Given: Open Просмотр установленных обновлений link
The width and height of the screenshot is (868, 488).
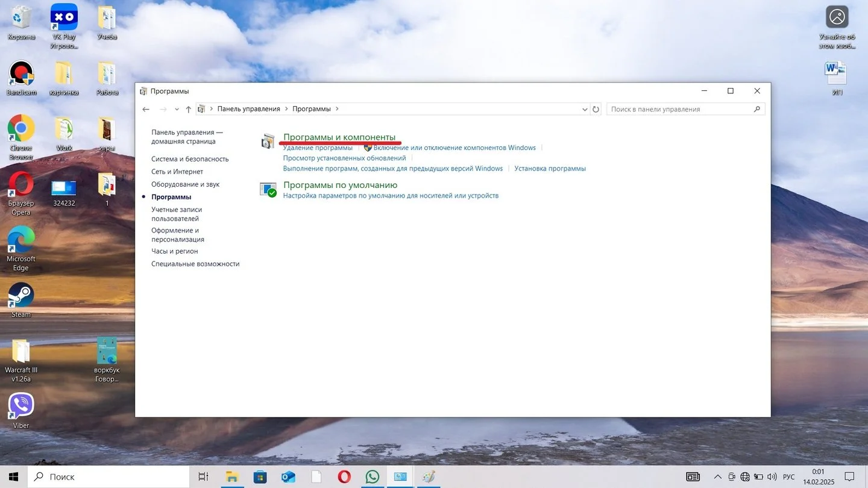Looking at the screenshot, I should 344,158.
